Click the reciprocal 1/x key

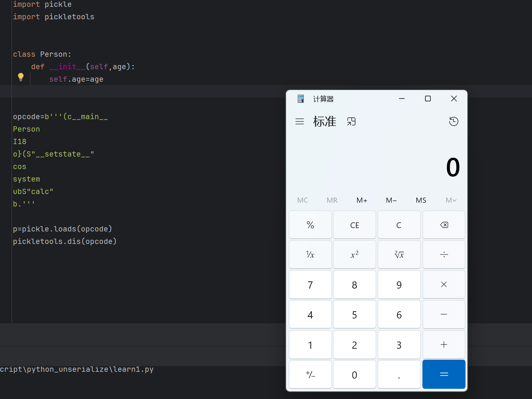[310, 255]
